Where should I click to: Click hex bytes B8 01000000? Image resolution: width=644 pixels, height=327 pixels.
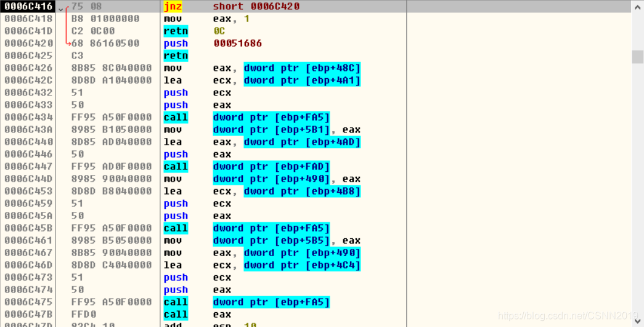point(105,19)
